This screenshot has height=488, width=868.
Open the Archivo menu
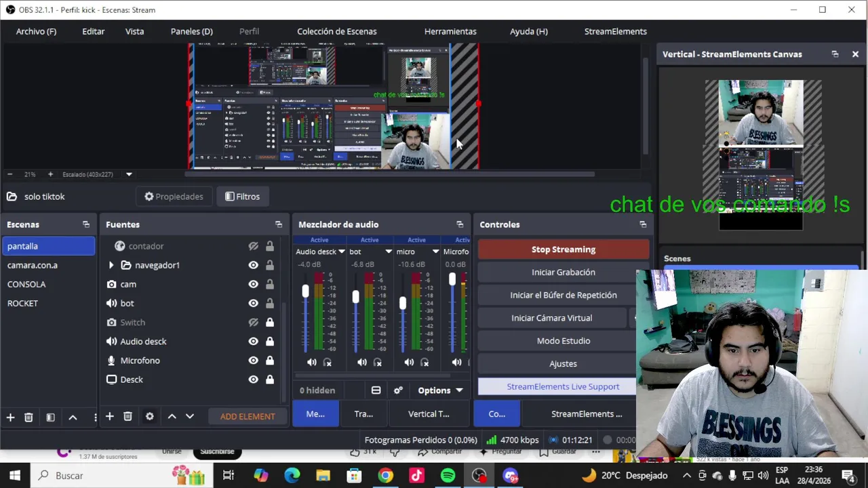click(x=36, y=31)
